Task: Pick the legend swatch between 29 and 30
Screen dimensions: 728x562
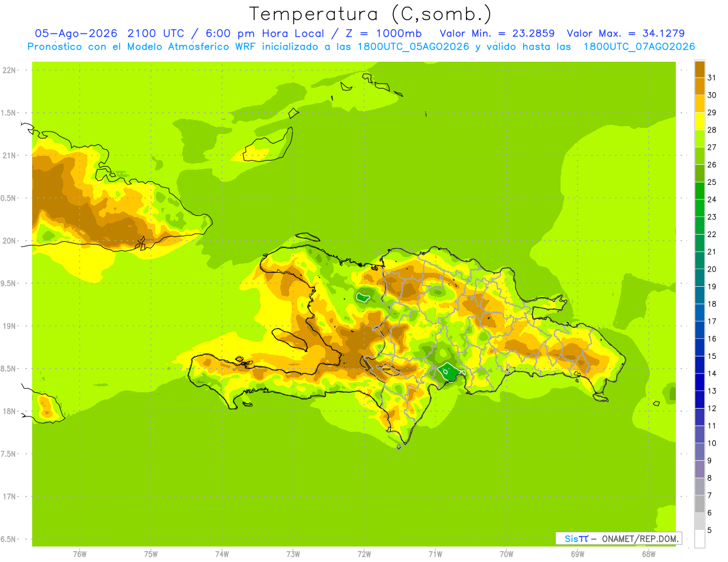Action: point(699,104)
